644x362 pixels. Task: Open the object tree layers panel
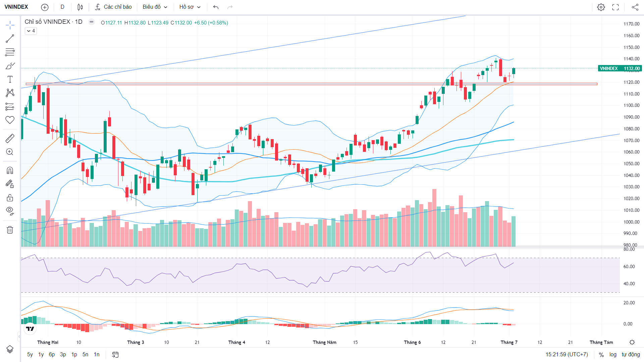[x=10, y=349]
